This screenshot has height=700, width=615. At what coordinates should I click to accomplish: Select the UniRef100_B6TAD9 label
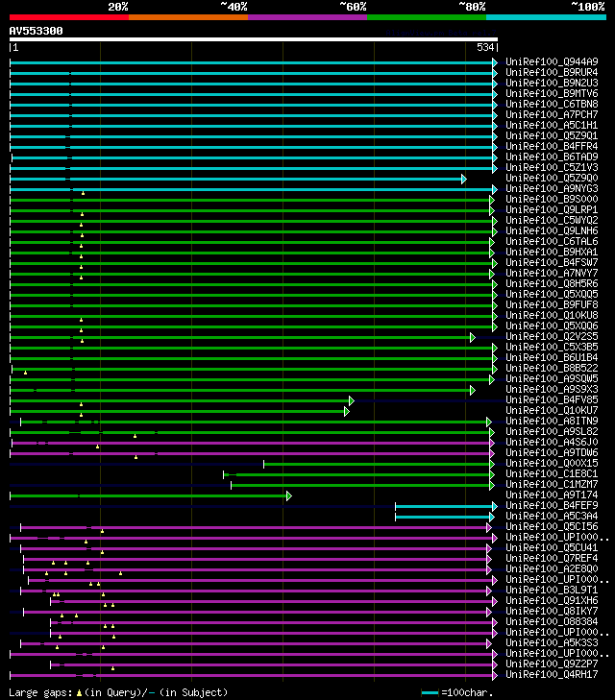tap(552, 157)
